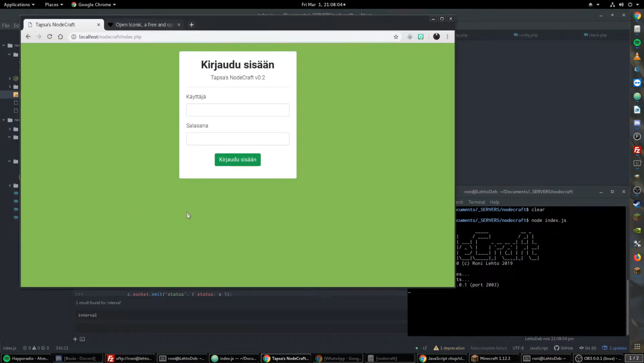
Task: Reload the NodeCraft login page
Action: point(50,37)
